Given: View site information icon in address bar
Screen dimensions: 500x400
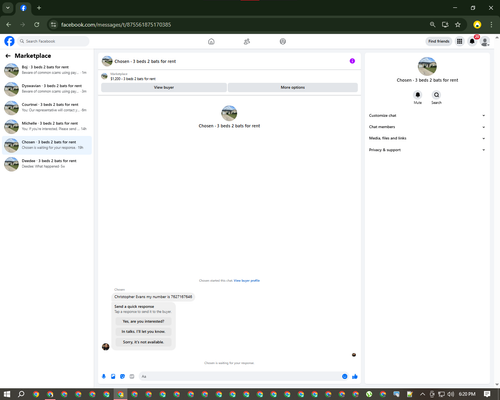Looking at the screenshot, I should coord(53,24).
